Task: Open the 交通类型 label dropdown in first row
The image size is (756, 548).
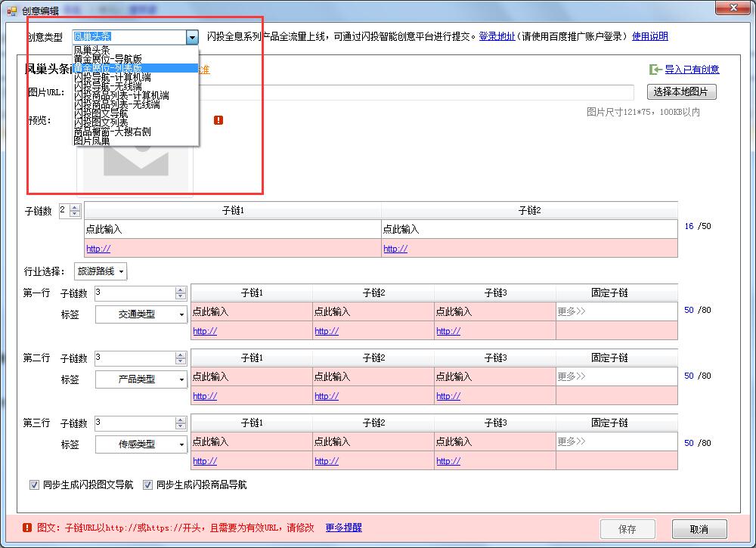Action: click(141, 314)
